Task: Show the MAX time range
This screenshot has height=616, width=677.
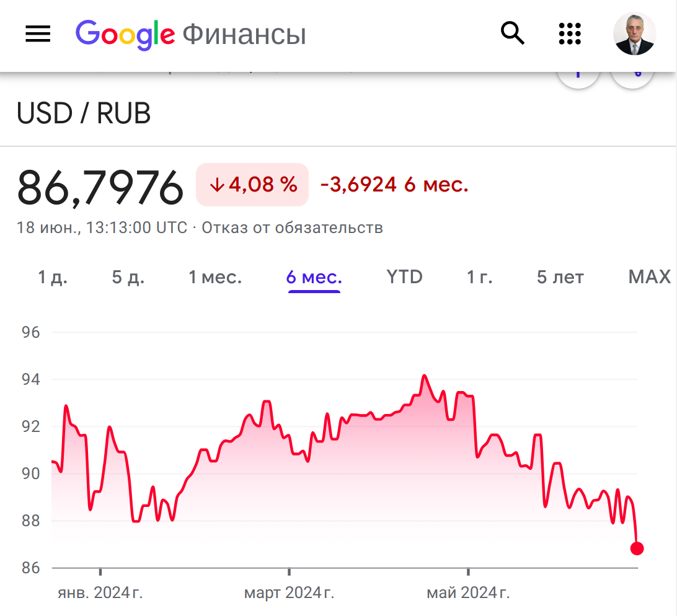Action: 649,276
